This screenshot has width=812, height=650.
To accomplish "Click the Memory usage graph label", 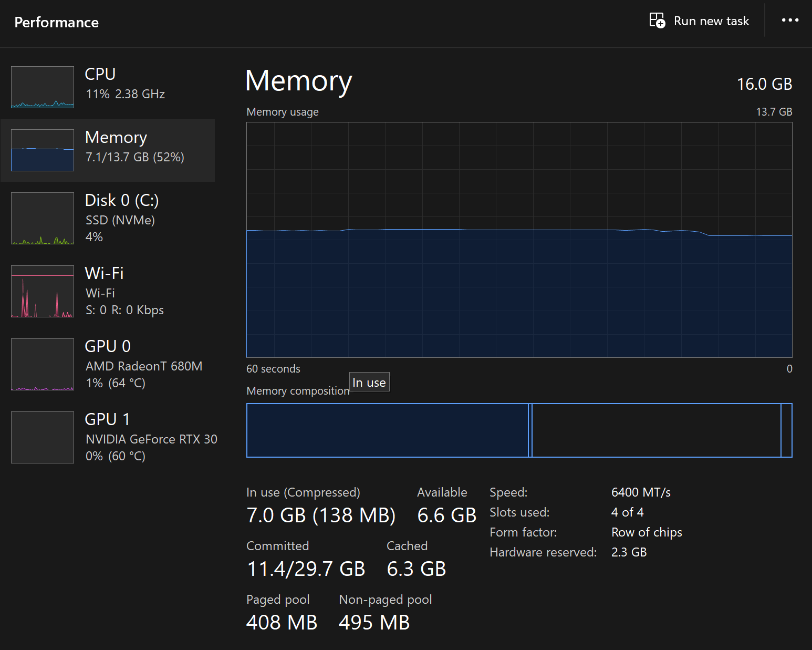I will coord(283,112).
